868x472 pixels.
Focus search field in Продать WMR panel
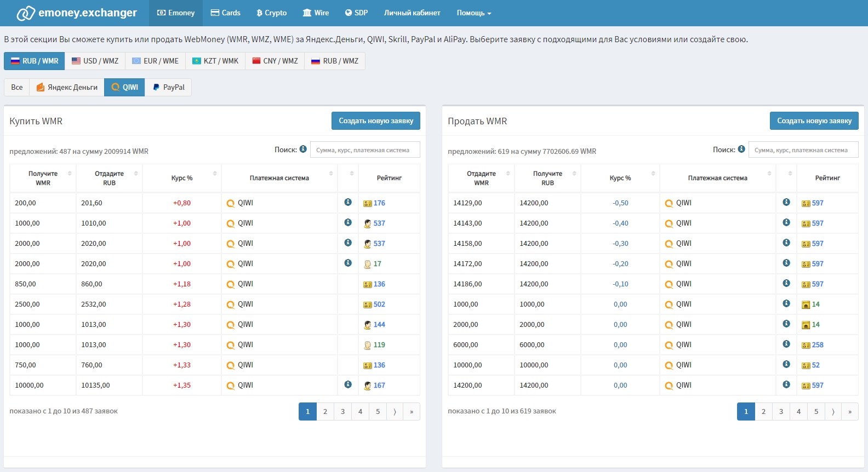point(803,150)
